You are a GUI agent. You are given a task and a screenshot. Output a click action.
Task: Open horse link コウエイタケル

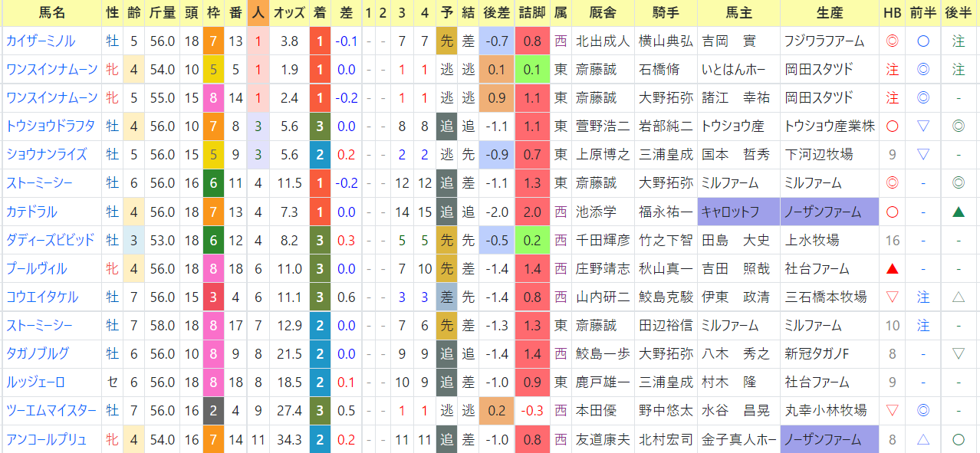pyautogui.click(x=41, y=297)
